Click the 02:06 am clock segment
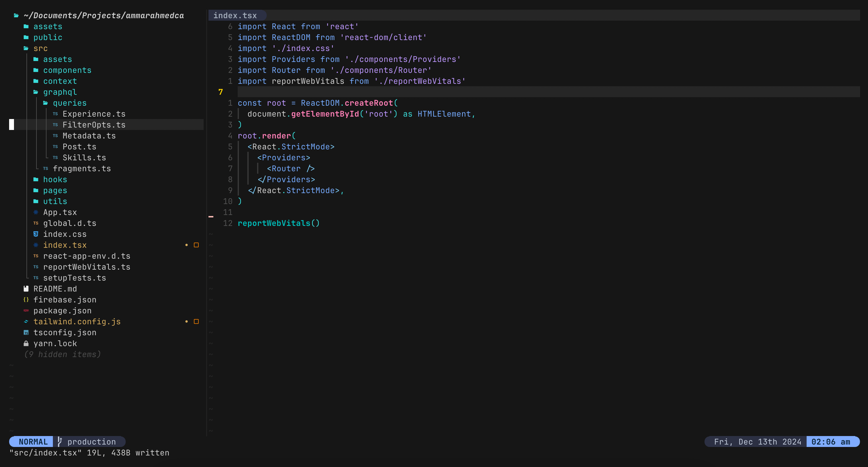 pos(831,441)
